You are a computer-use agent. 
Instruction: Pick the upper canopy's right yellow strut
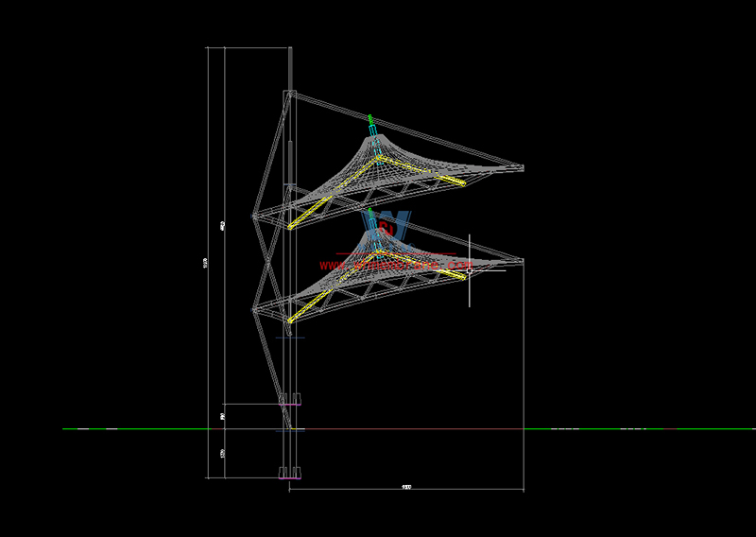pyautogui.click(x=428, y=171)
